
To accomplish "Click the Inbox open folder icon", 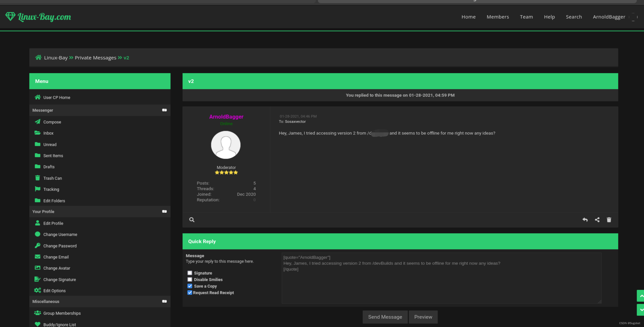I will point(37,133).
